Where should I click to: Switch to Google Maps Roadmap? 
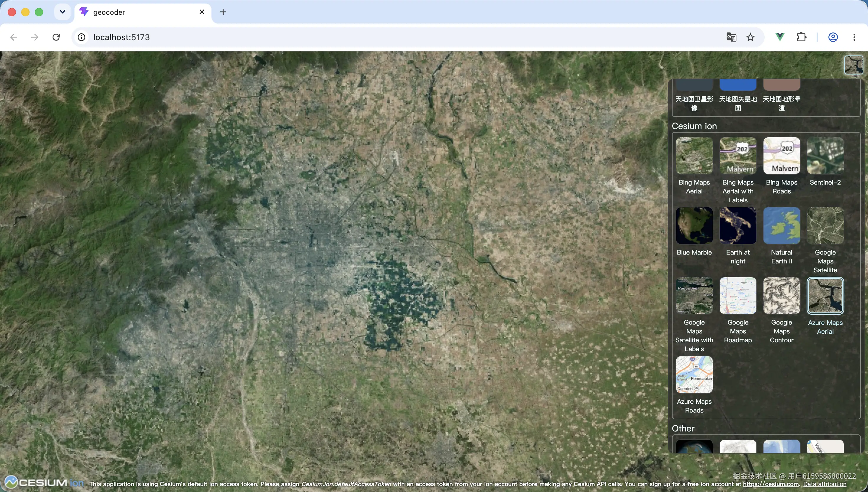click(738, 296)
